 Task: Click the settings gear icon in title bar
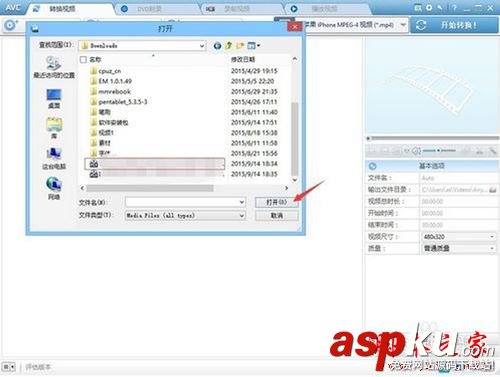(429, 7)
